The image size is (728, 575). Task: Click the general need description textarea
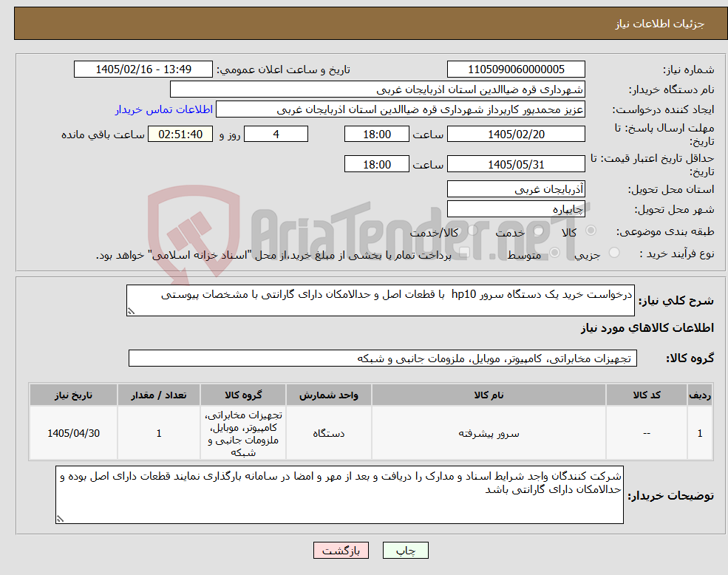point(380,301)
